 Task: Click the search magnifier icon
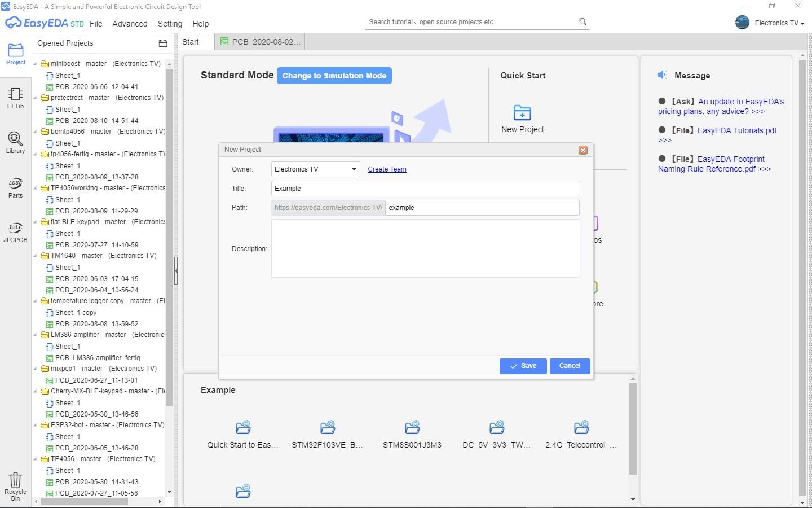(582, 21)
